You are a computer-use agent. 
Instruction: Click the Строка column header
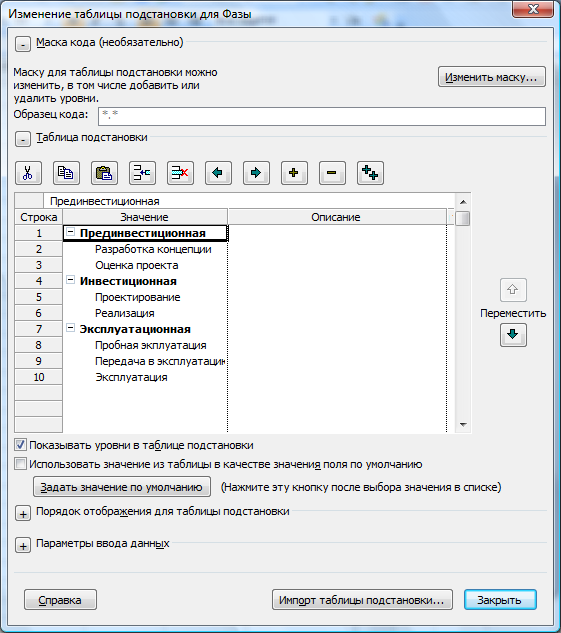(38, 217)
